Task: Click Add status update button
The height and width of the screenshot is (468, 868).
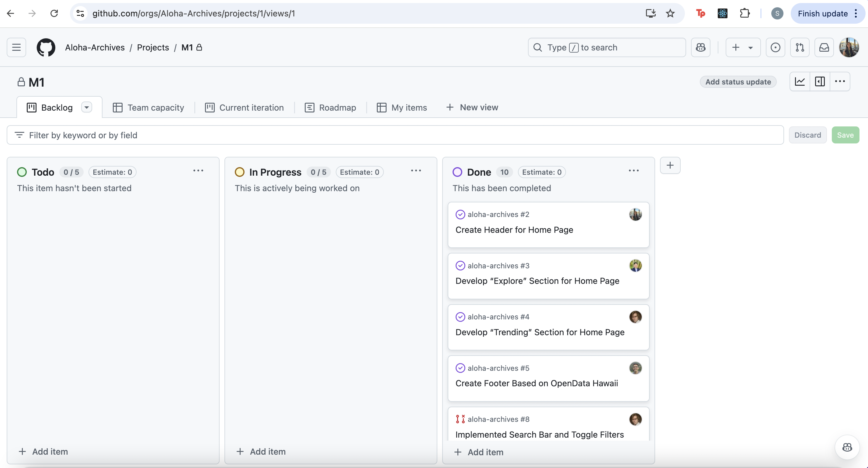Action: pos(738,82)
